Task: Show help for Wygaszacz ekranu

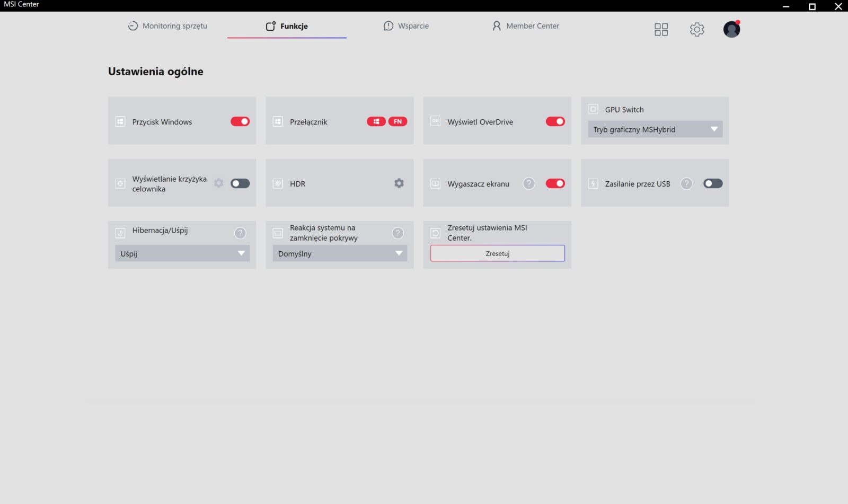Action: pos(528,183)
